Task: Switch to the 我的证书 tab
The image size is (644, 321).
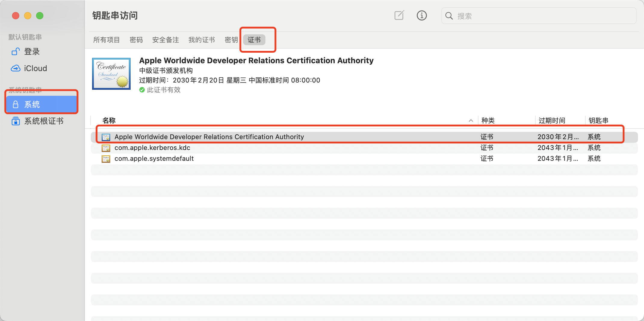Action: [202, 40]
